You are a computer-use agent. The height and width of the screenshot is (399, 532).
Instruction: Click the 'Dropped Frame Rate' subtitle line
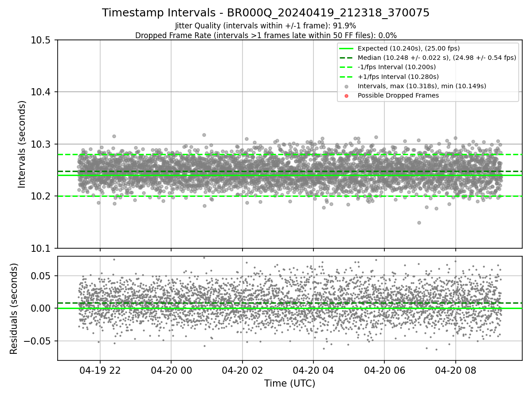[266, 35]
